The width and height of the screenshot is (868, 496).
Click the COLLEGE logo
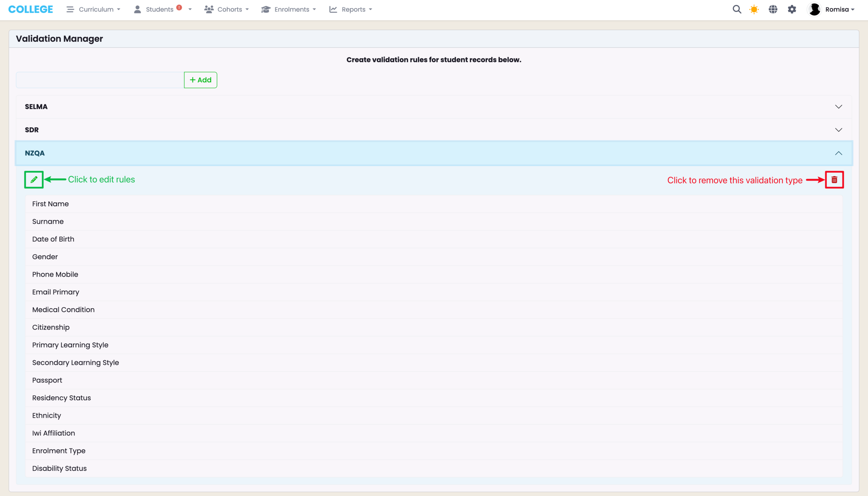point(31,9)
